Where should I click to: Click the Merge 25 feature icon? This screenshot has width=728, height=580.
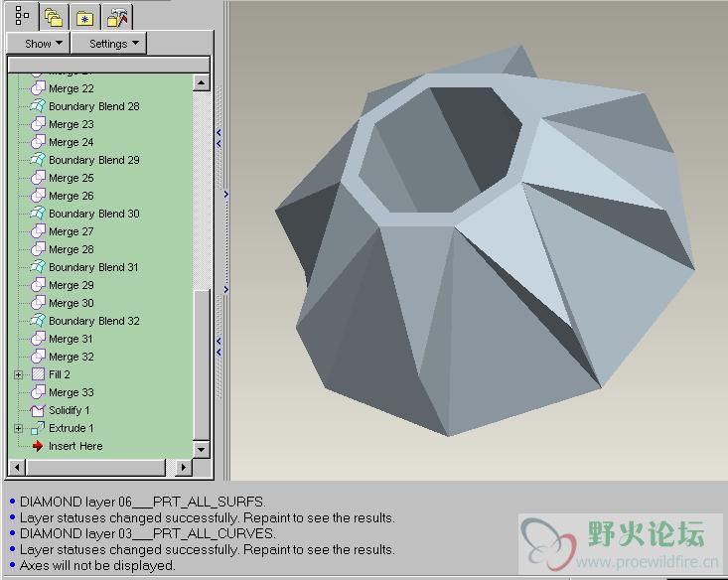pos(38,178)
